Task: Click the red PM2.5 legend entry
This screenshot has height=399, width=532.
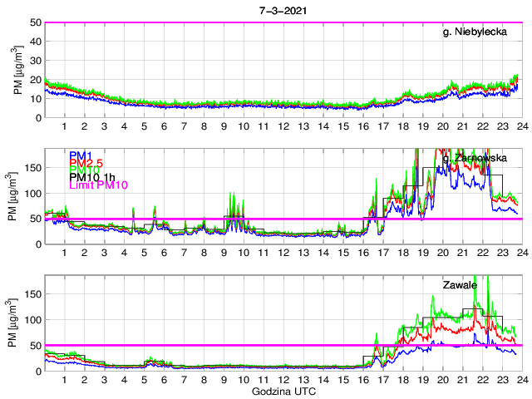Action: click(86, 166)
